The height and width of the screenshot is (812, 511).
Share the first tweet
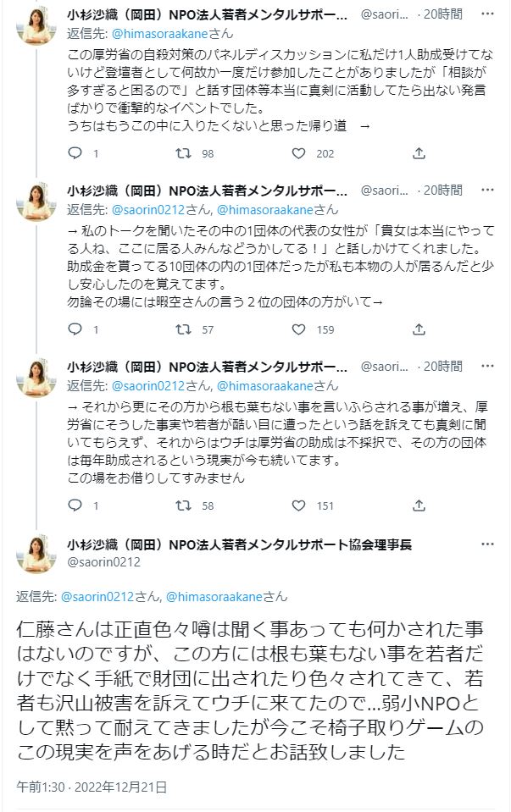pos(419,153)
